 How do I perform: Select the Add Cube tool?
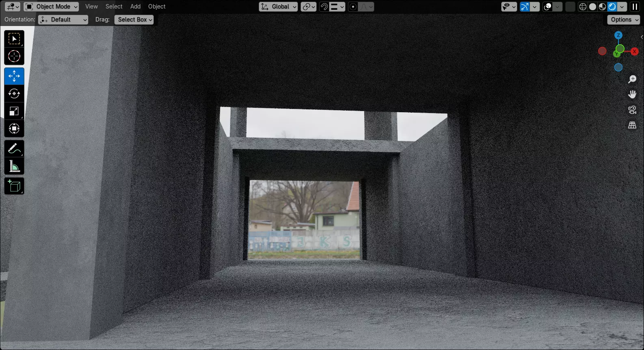pyautogui.click(x=14, y=186)
